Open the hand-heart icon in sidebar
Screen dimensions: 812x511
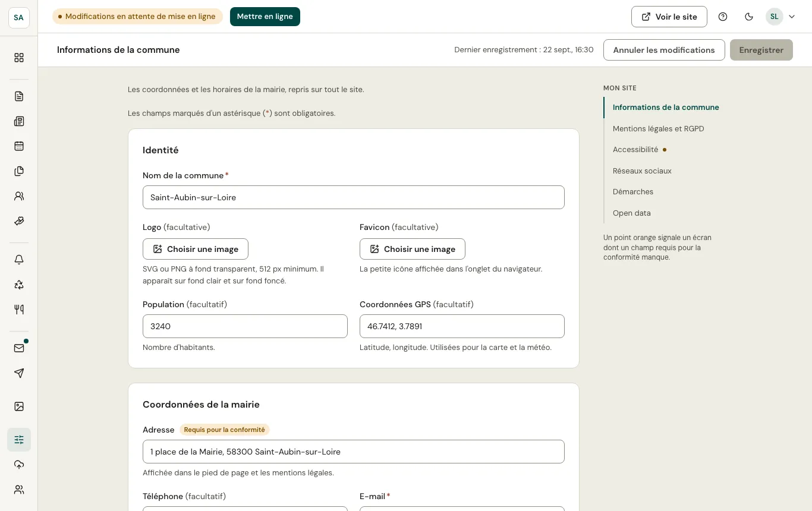[x=19, y=221]
